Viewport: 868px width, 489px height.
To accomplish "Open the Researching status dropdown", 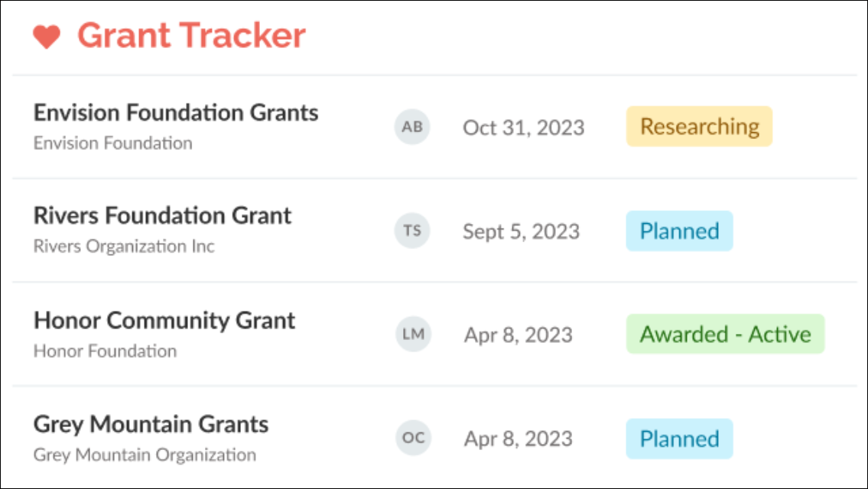I will 699,126.
